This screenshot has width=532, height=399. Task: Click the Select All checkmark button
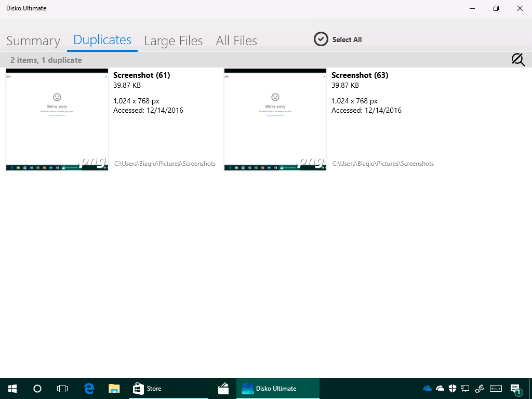pos(321,39)
